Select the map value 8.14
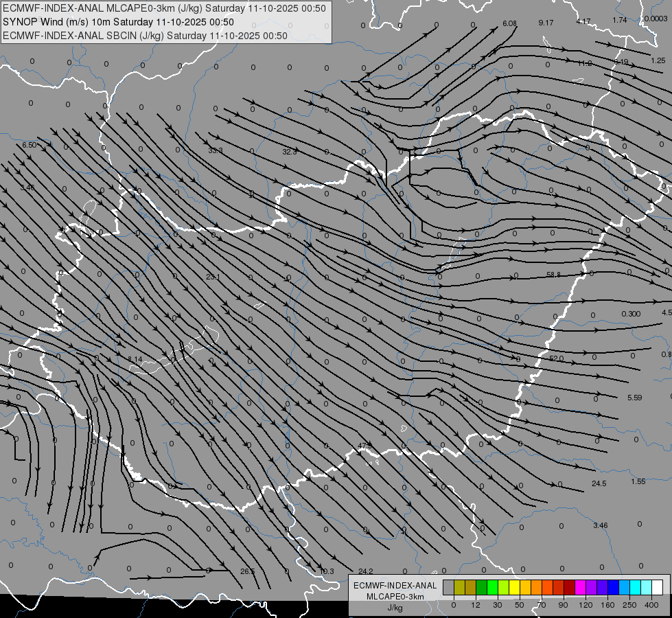672x618 pixels. [x=135, y=359]
